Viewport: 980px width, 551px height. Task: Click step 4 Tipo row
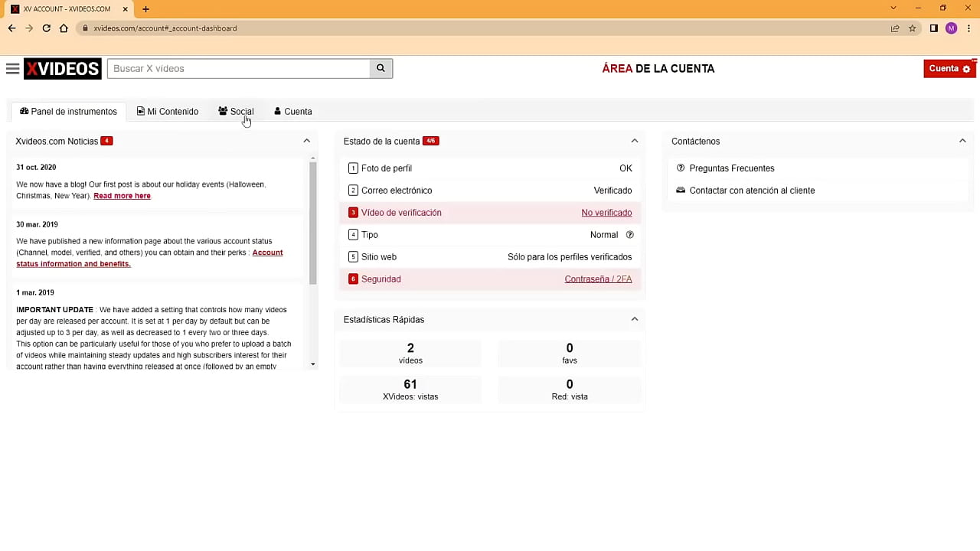point(490,235)
